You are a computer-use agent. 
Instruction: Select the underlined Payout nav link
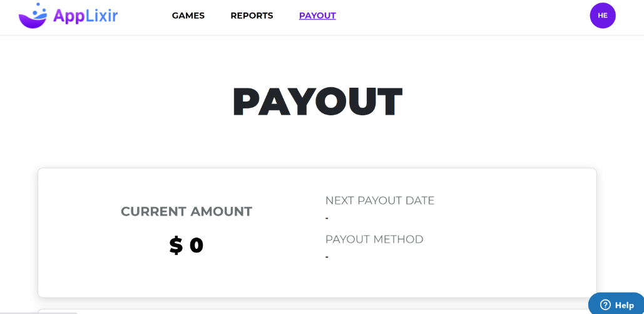(x=317, y=16)
